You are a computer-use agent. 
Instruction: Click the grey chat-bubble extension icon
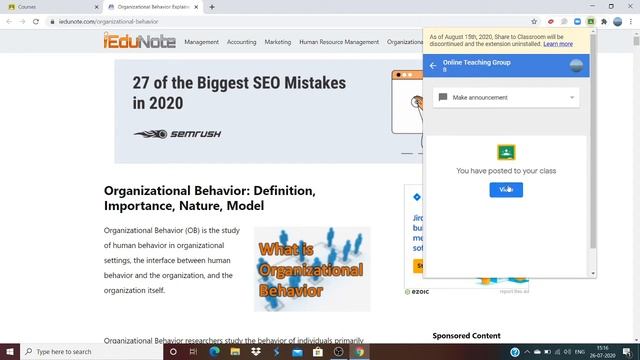(564, 22)
